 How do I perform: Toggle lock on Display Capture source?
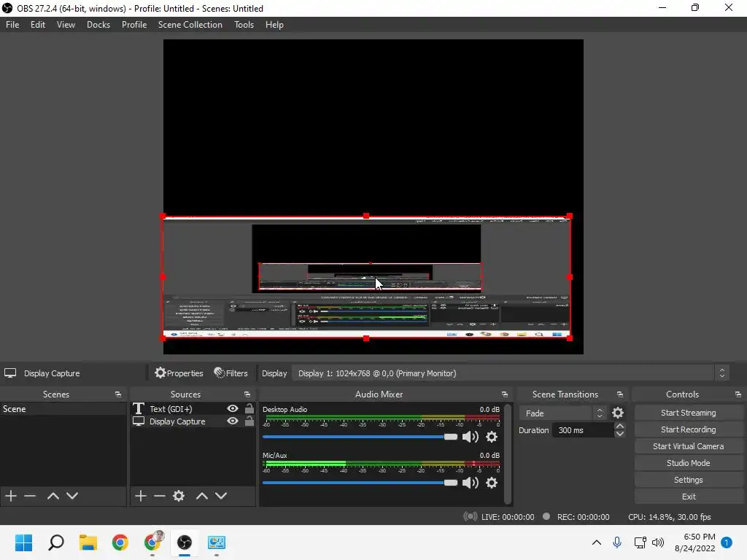point(249,421)
